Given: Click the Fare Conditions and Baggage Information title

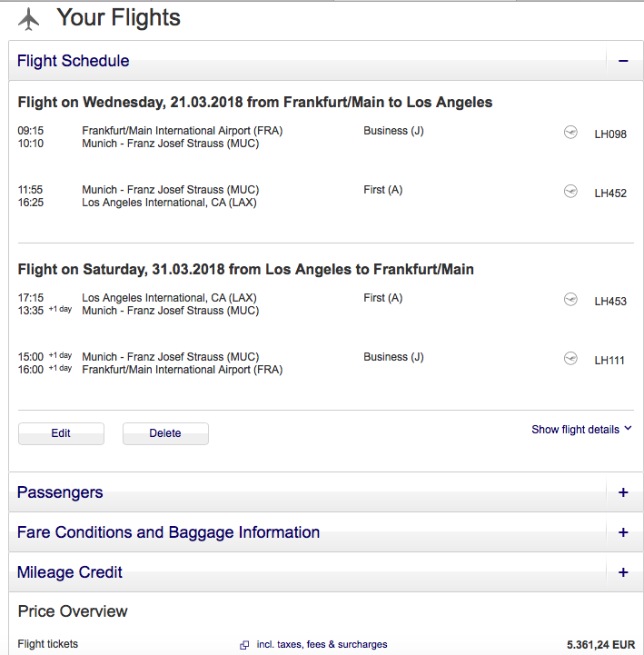Looking at the screenshot, I should point(168,532).
